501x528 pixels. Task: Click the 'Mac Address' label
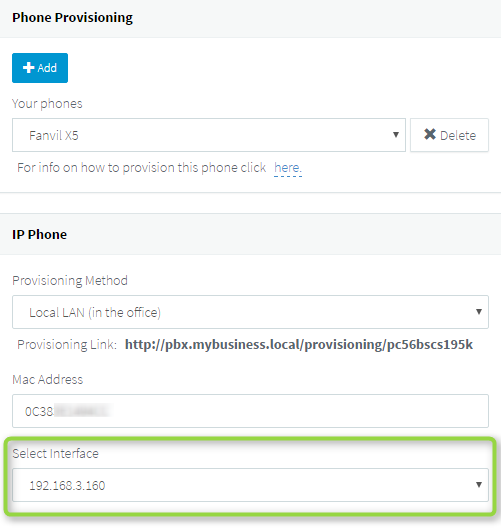[x=47, y=380]
